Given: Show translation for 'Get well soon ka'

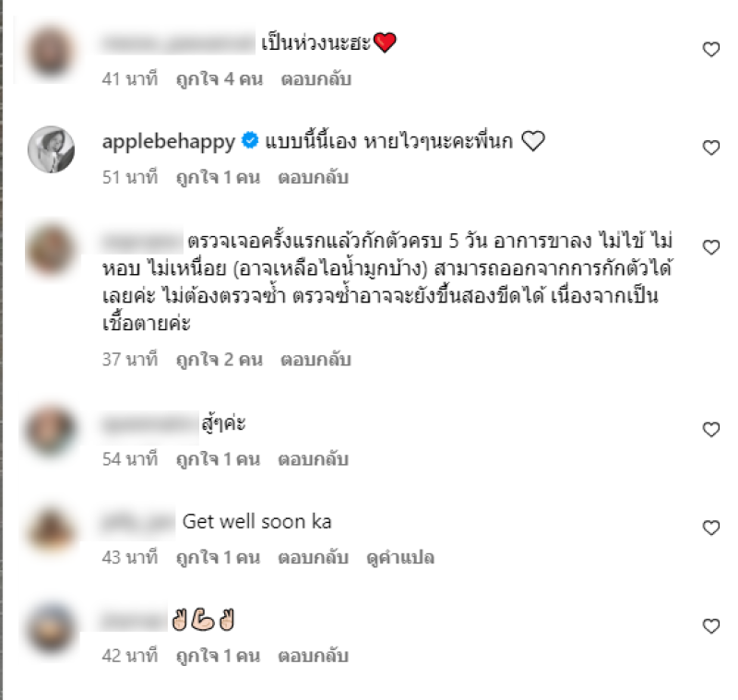Looking at the screenshot, I should (400, 557).
